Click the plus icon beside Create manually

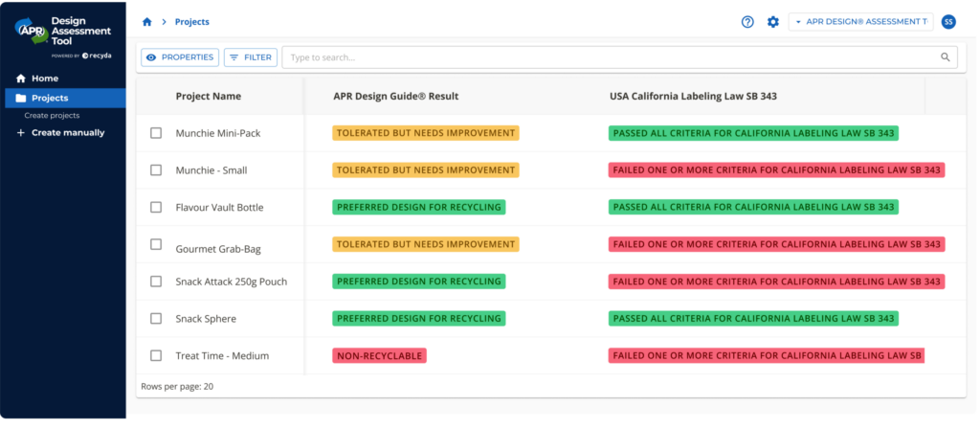(x=21, y=132)
